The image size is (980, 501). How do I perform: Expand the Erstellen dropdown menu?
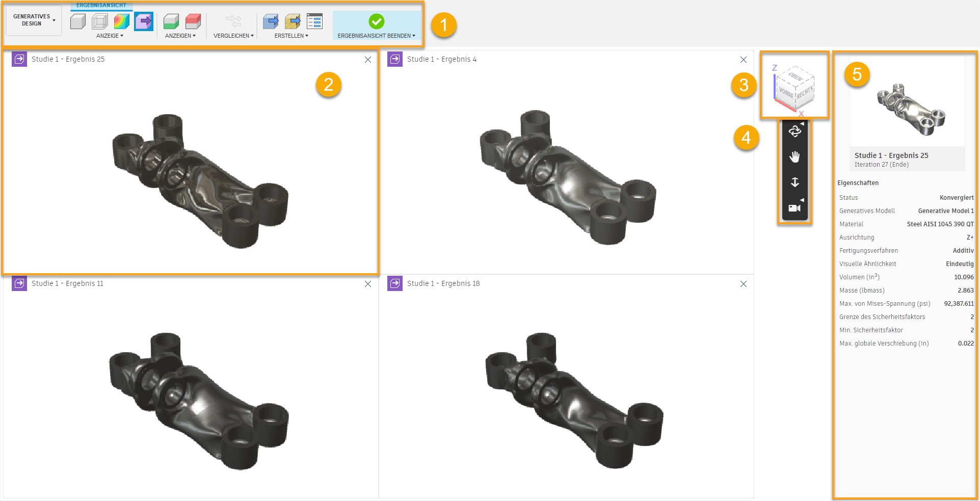[292, 36]
